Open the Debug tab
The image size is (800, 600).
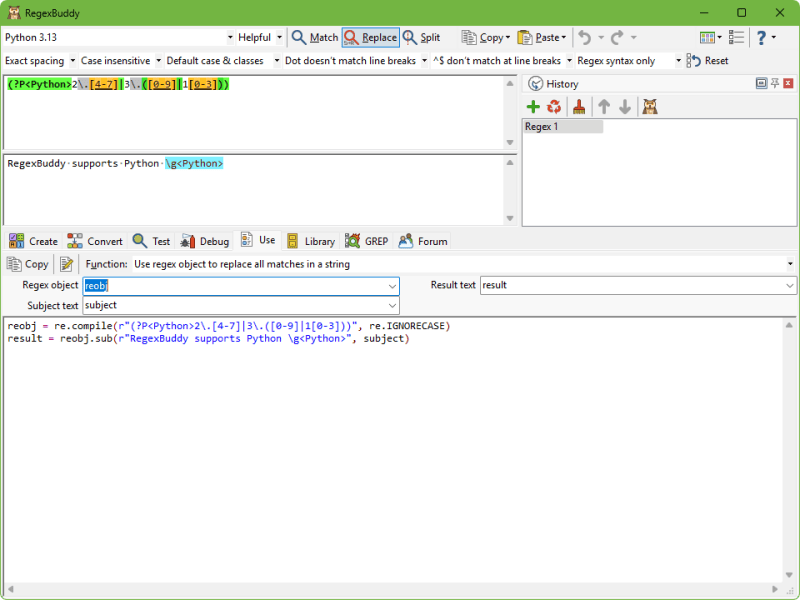[205, 241]
